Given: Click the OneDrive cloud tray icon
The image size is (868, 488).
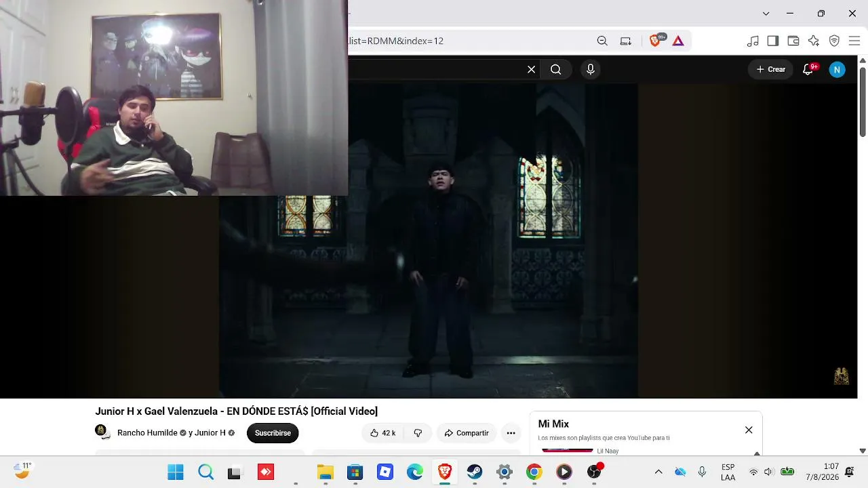Looking at the screenshot, I should pos(680,472).
